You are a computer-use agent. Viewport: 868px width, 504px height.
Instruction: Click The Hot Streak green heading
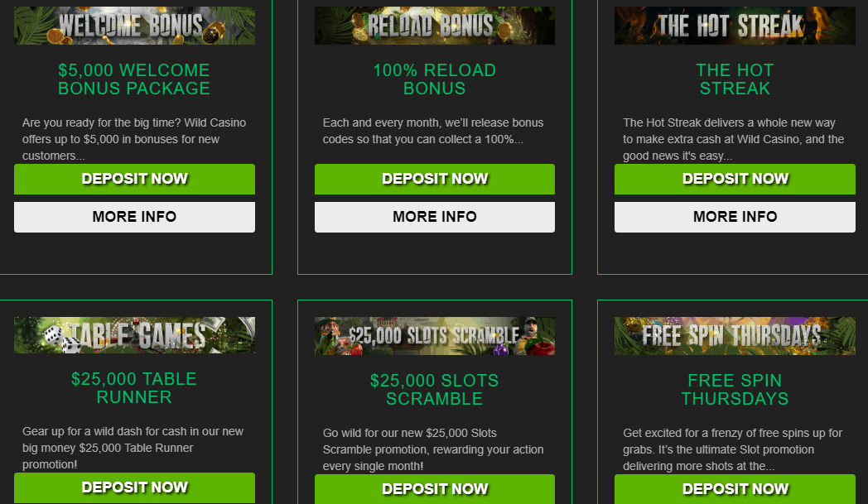point(735,79)
